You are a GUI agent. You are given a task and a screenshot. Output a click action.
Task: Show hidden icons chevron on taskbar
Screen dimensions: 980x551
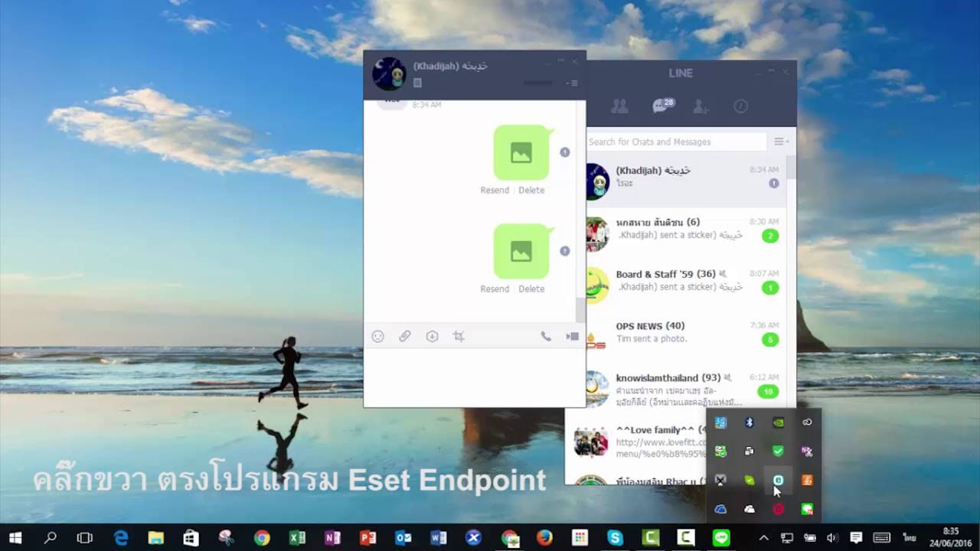[x=763, y=538]
